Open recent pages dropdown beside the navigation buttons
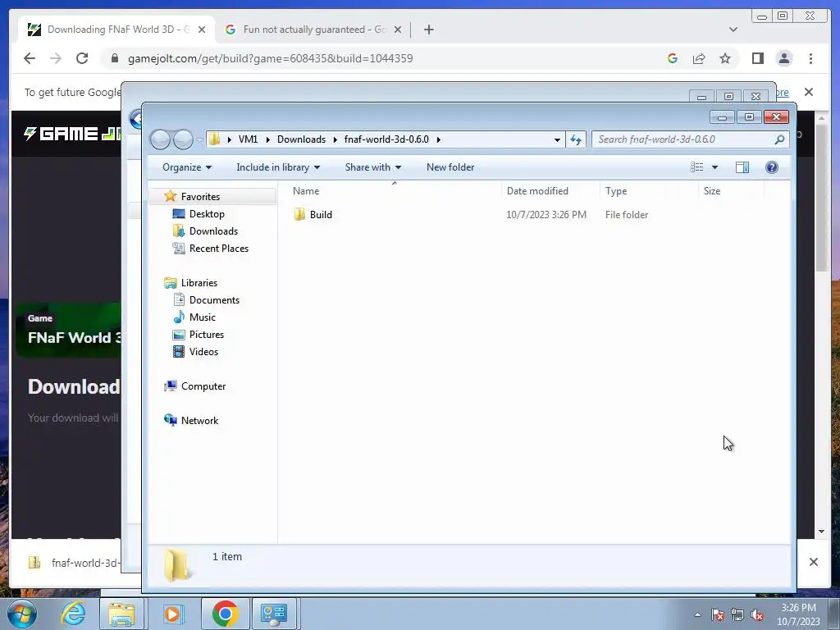Viewport: 840px width, 630px height. [x=200, y=139]
